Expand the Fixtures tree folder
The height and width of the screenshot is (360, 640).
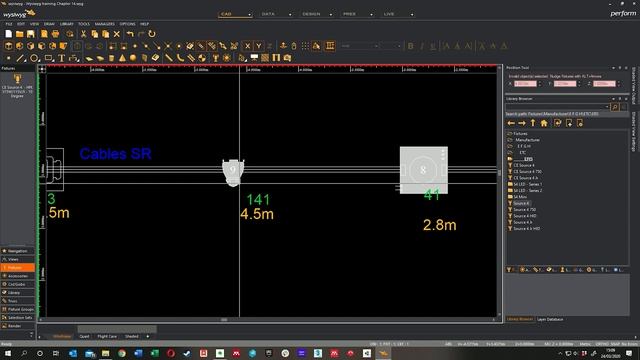point(510,133)
